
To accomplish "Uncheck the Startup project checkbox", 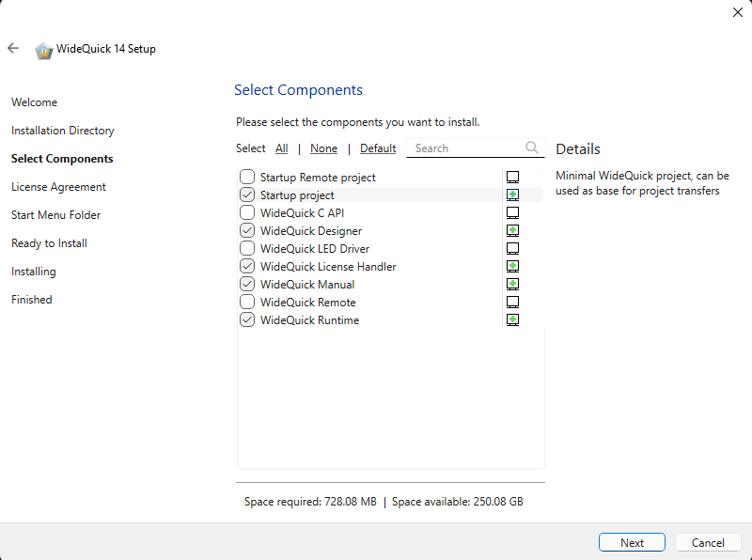I will pyautogui.click(x=247, y=194).
